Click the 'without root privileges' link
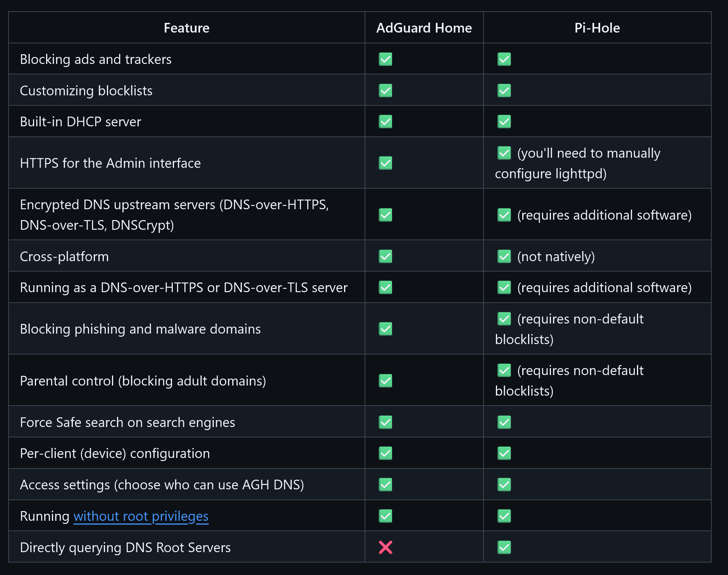The height and width of the screenshot is (575, 728). coord(141,516)
